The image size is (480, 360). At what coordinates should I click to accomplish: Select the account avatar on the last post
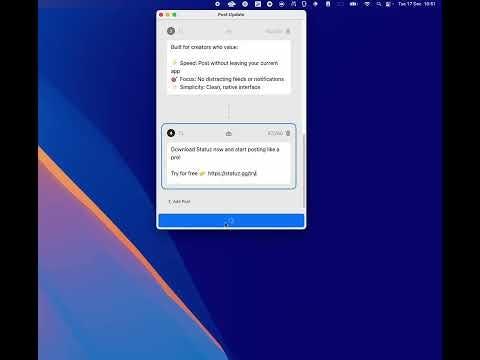pyautogui.click(x=171, y=133)
